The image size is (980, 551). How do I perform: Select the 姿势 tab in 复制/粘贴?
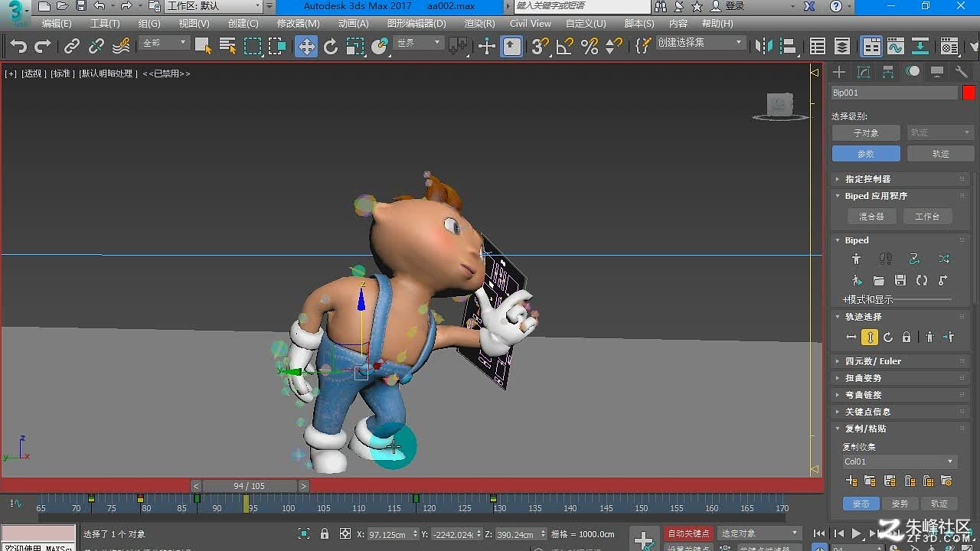tap(900, 504)
